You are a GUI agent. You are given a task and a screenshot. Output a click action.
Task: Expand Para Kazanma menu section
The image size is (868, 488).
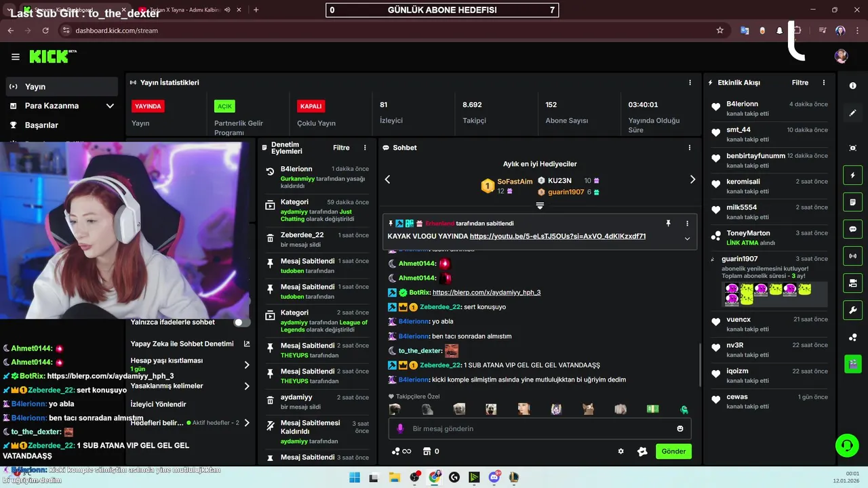tap(62, 106)
